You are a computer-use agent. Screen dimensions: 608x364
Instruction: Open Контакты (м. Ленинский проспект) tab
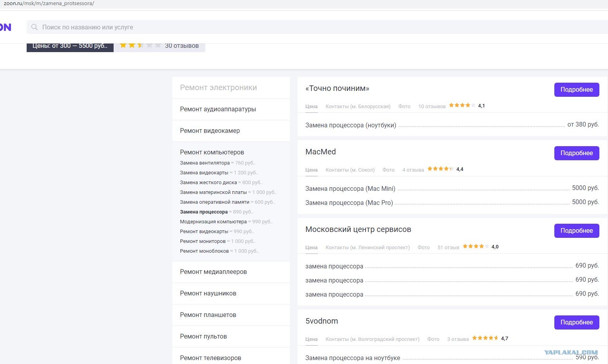(x=368, y=248)
